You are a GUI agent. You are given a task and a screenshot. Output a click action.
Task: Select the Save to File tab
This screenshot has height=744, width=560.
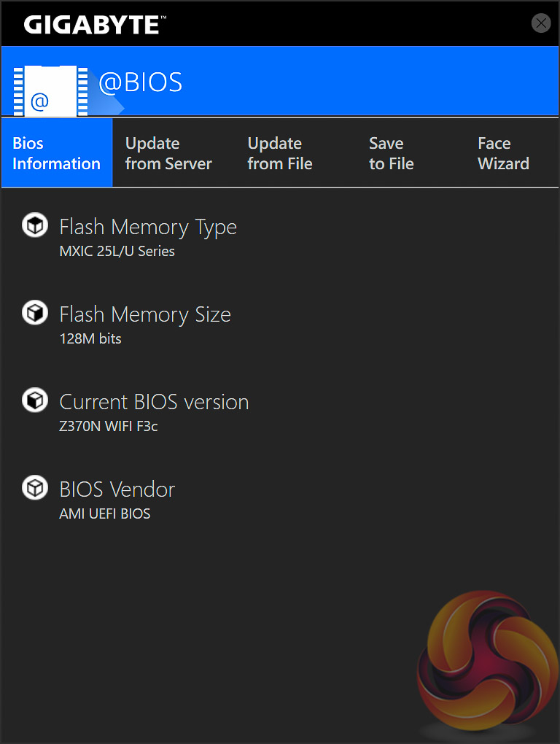coord(392,153)
